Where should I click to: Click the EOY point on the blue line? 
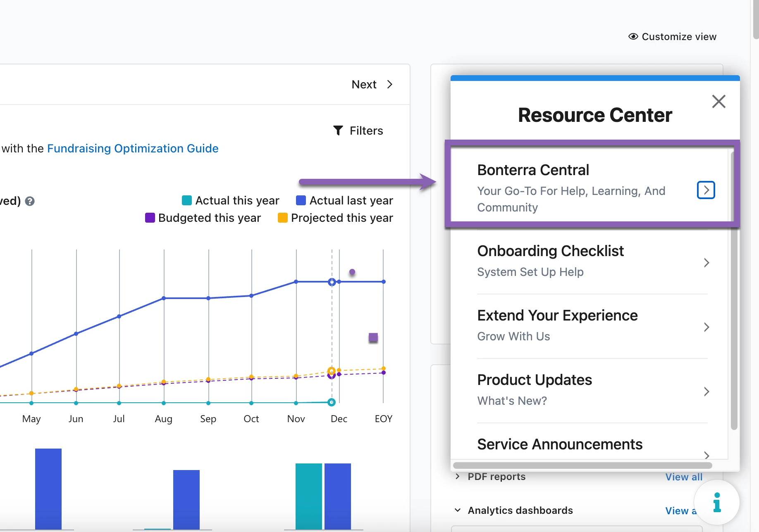click(384, 282)
